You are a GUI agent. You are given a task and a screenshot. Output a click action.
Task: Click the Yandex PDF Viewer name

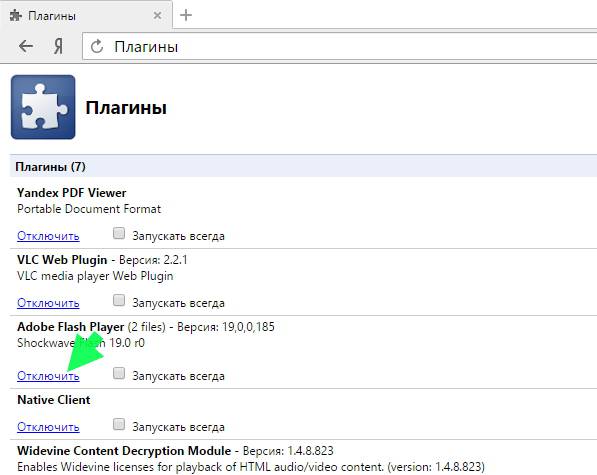(x=72, y=193)
